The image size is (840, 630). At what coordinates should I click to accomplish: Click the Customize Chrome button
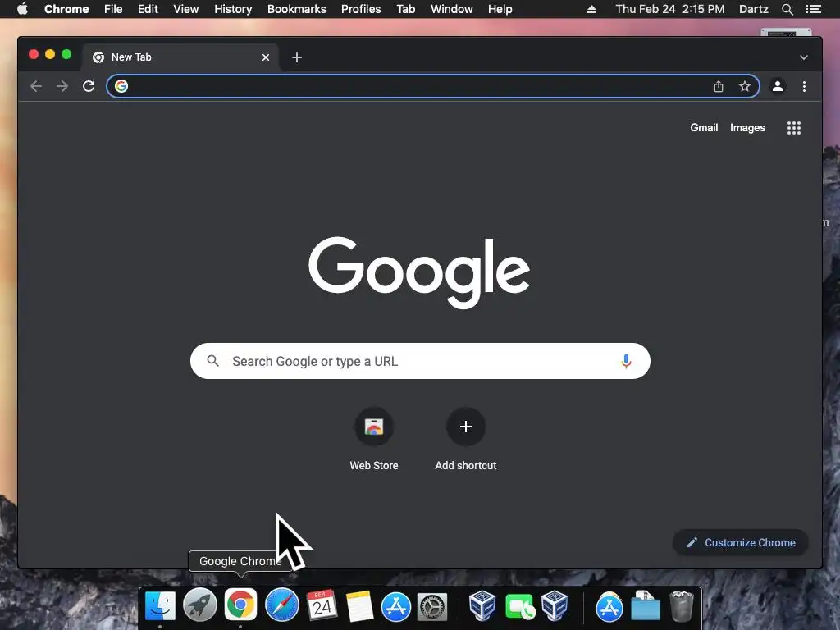[x=741, y=543]
